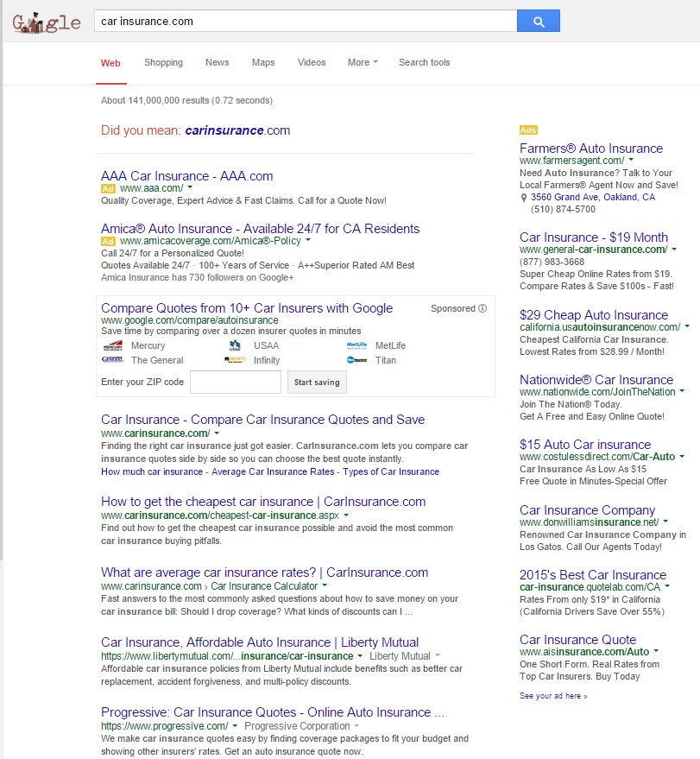700x759 pixels.
Task: Click the blue magnifier search button
Action: coord(538,21)
